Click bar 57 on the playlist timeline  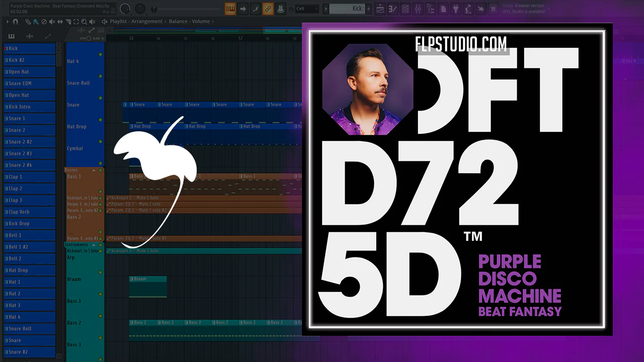pos(240,39)
